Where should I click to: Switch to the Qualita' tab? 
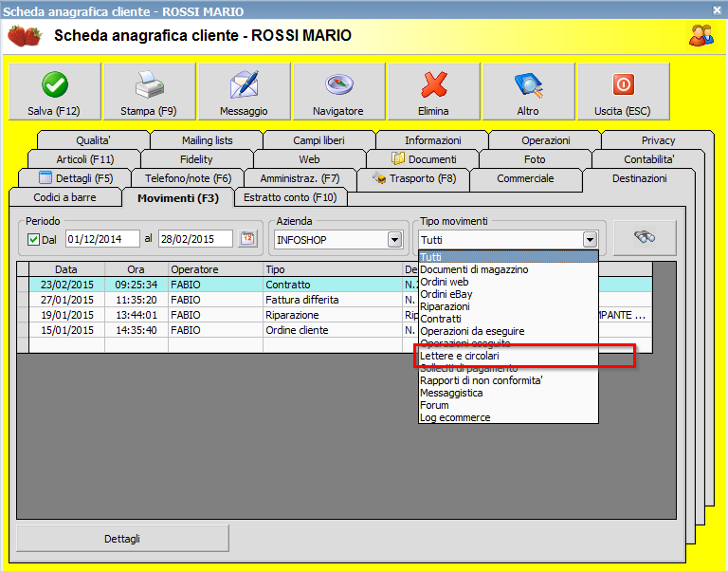[93, 140]
